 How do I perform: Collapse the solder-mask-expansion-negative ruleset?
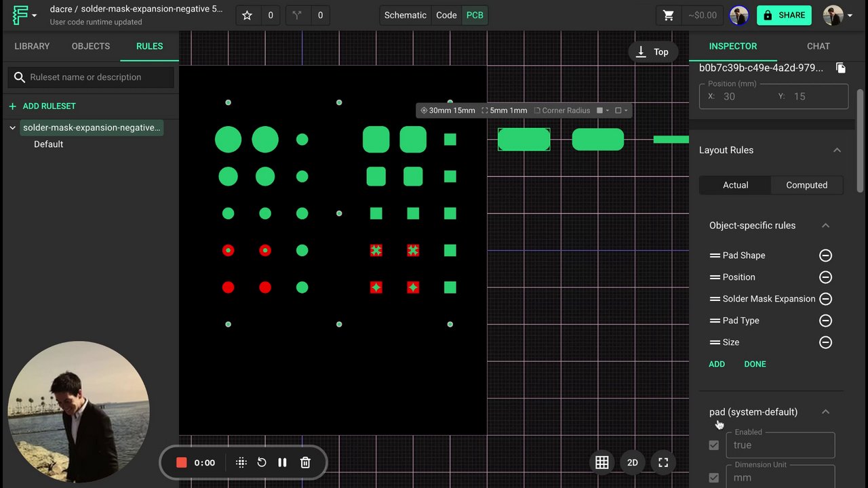pyautogui.click(x=12, y=127)
